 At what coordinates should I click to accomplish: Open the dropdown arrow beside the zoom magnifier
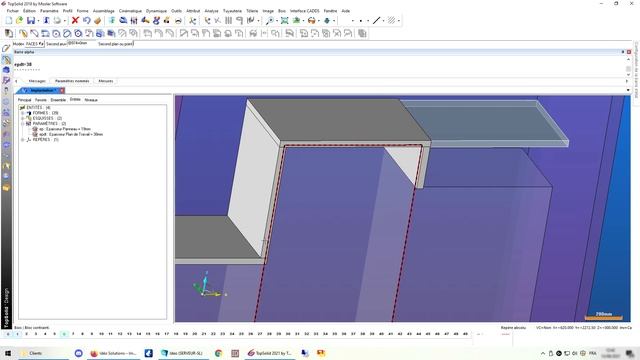(x=276, y=21)
